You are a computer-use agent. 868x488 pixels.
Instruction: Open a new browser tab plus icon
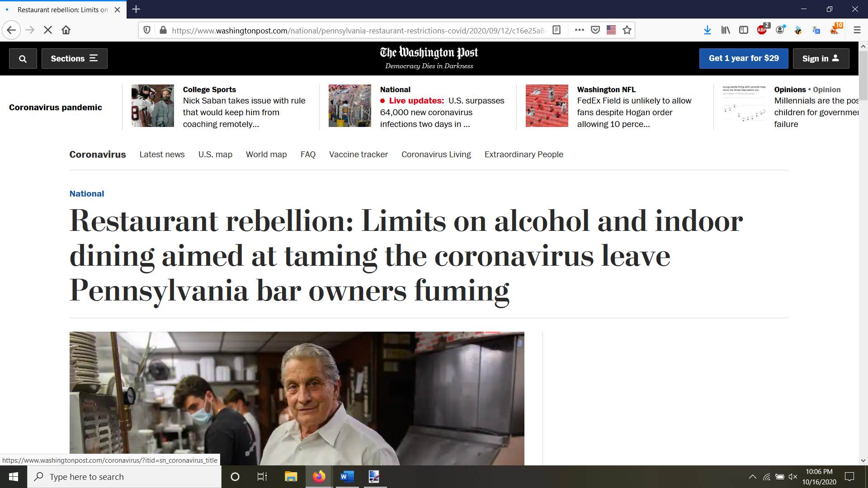point(136,9)
